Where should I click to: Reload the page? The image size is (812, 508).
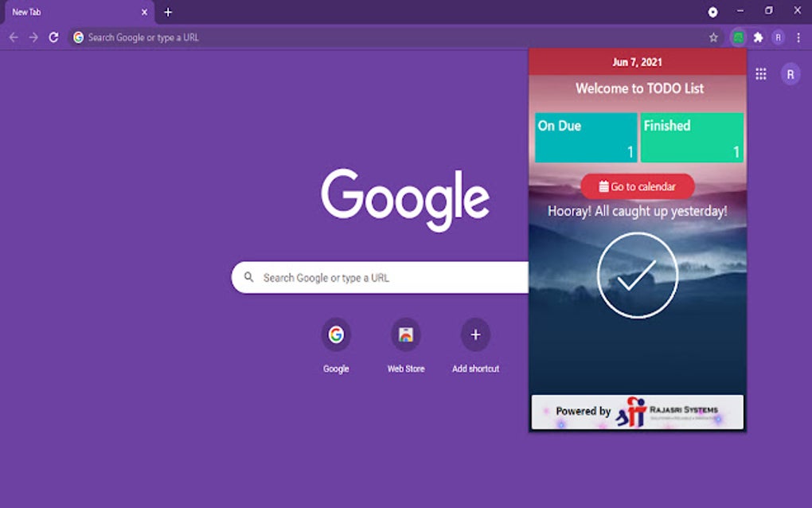point(53,37)
